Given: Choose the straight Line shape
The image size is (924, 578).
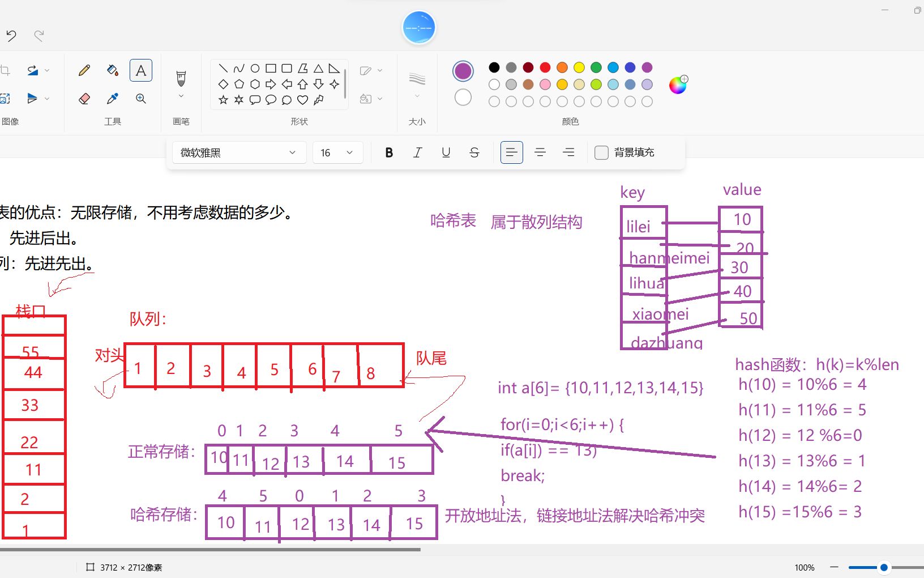Looking at the screenshot, I should (223, 69).
